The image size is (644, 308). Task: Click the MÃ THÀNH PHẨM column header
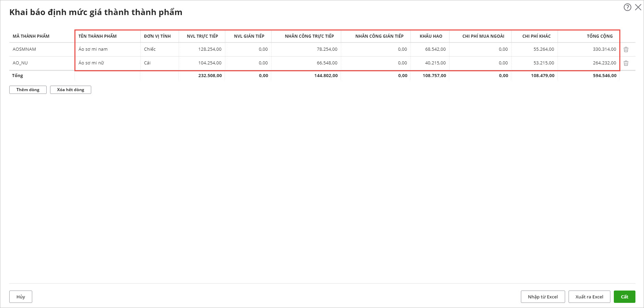pyautogui.click(x=31, y=36)
